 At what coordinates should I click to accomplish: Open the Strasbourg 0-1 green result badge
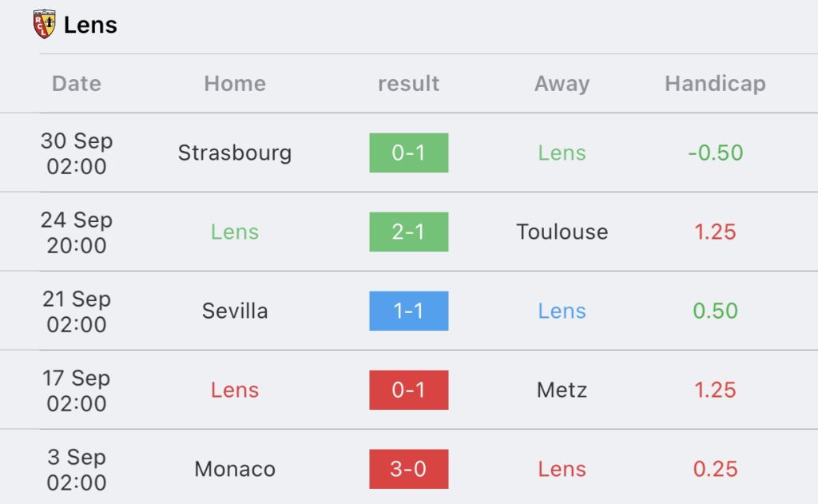coord(408,153)
